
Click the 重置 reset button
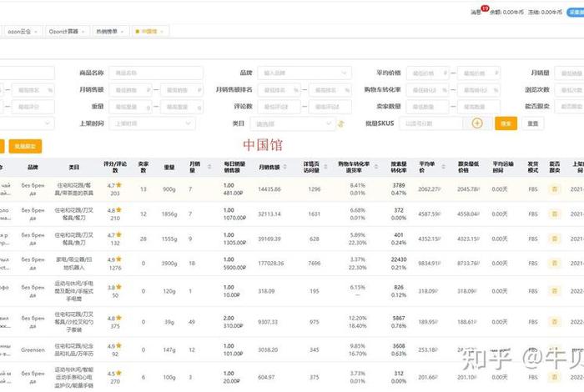(533, 123)
